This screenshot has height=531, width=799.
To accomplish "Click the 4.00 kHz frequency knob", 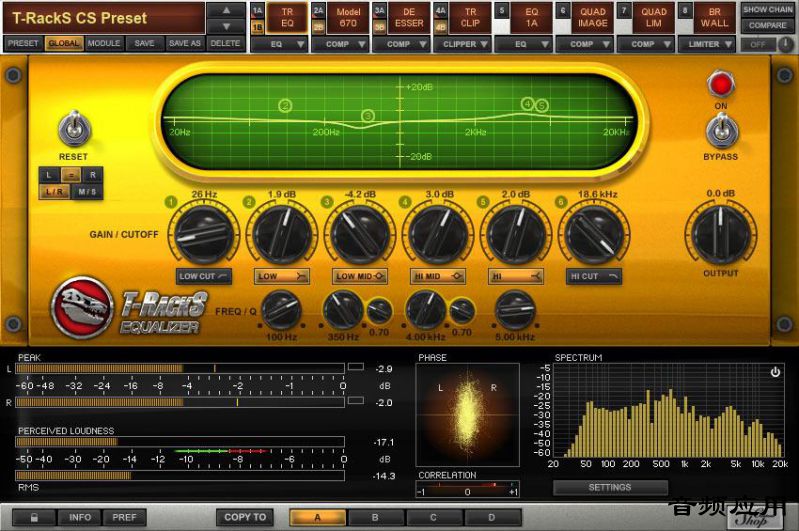I will coord(426,310).
